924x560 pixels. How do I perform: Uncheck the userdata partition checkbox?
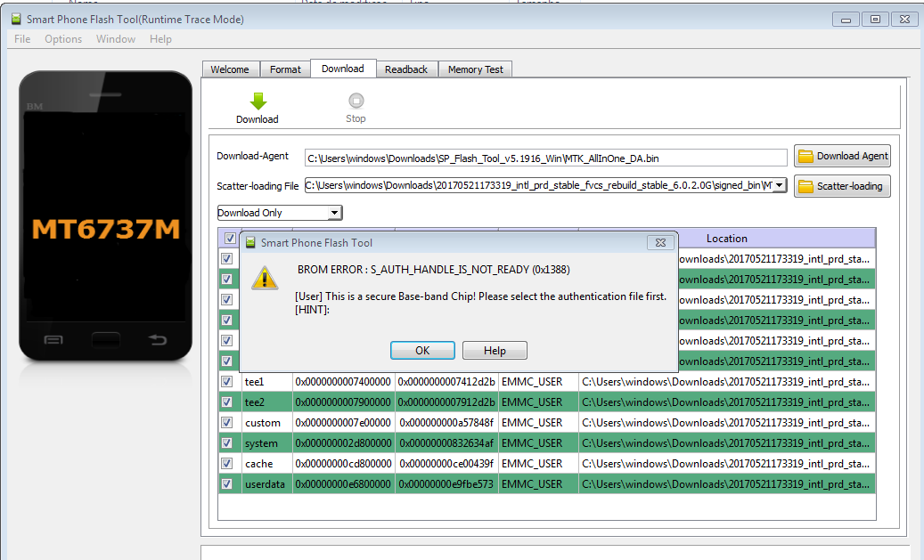coord(226,484)
